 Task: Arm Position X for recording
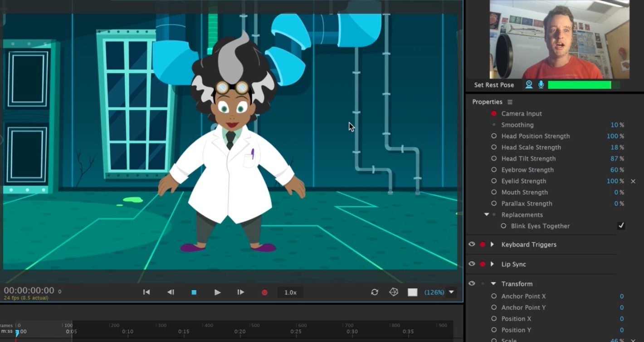tap(494, 319)
